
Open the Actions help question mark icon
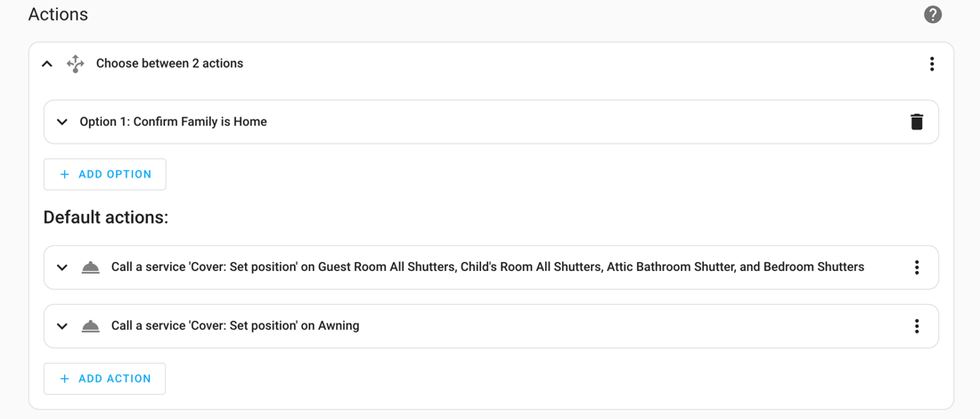click(933, 14)
